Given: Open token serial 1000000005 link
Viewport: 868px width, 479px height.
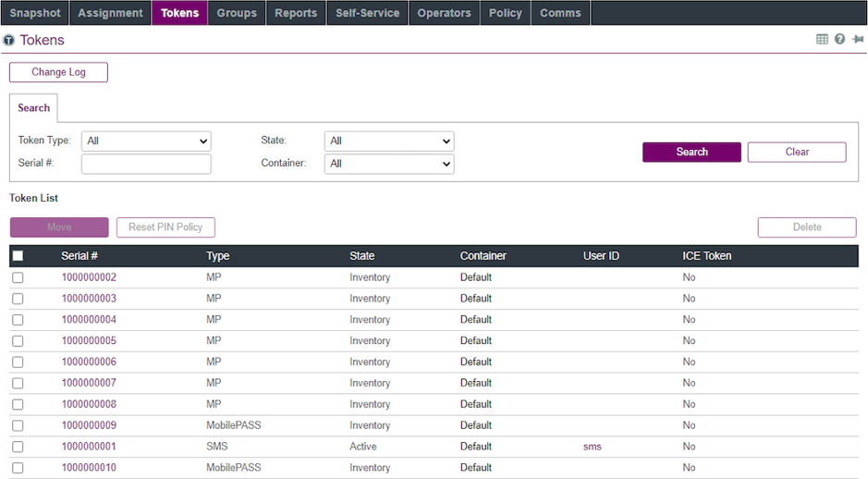Looking at the screenshot, I should coord(89,341).
